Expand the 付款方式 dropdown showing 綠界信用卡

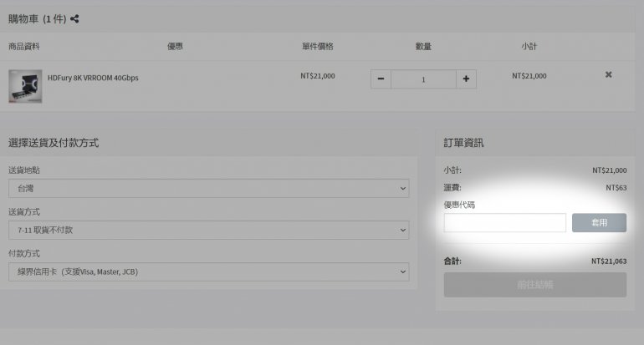pyautogui.click(x=209, y=271)
